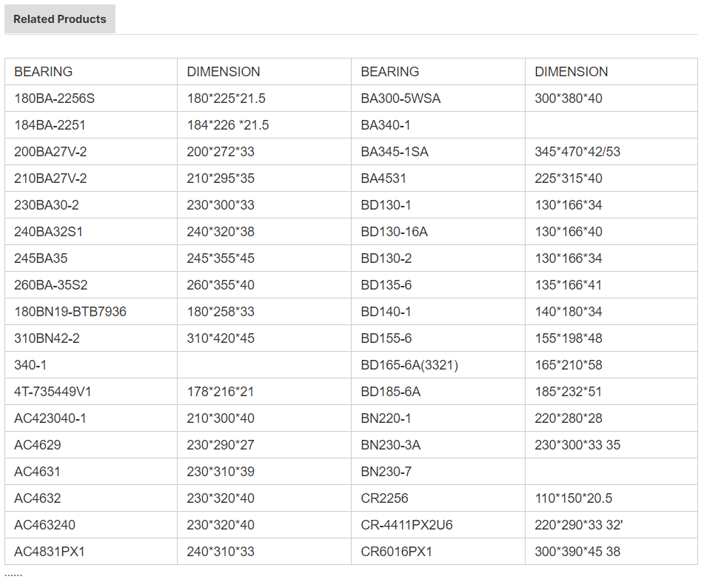
Task: Open the Related Products tab
Action: [60, 19]
